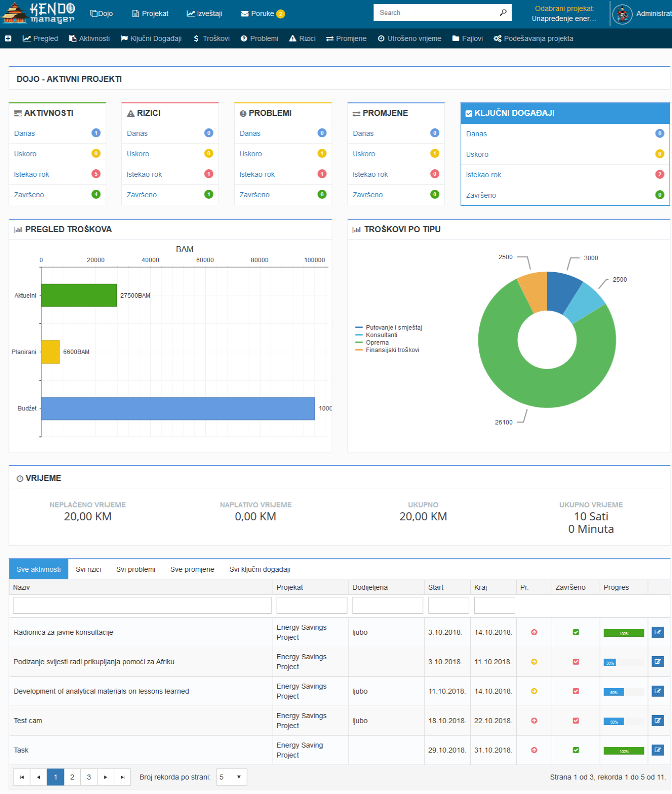This screenshot has height=794, width=672.
Task: Open the Projekat menu
Action: pos(150,13)
